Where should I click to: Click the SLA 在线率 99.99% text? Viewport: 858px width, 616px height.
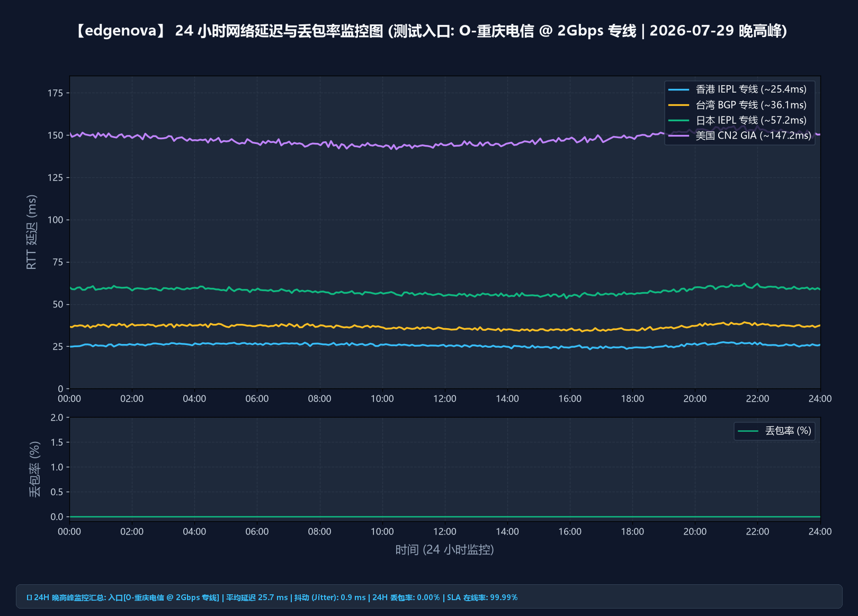pyautogui.click(x=482, y=597)
